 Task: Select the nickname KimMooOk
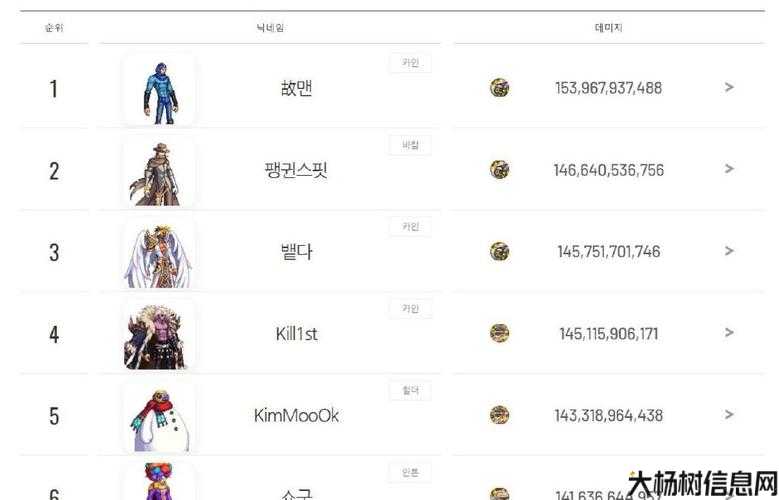297,416
